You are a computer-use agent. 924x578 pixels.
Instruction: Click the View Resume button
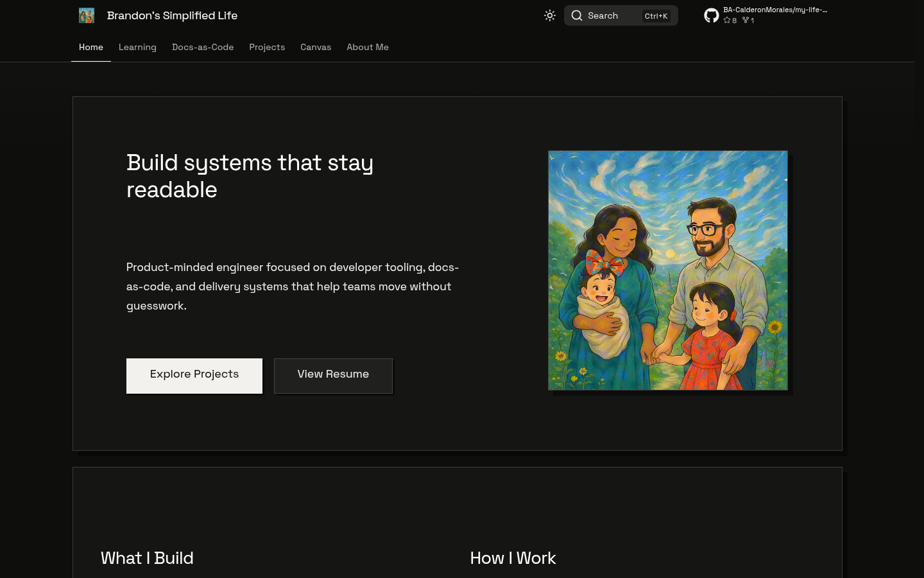(333, 376)
